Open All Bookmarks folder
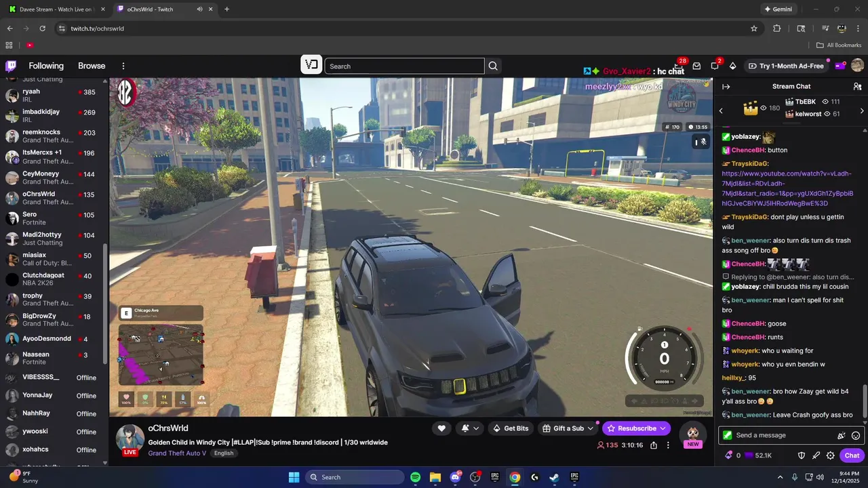This screenshot has width=868, height=488. (839, 45)
